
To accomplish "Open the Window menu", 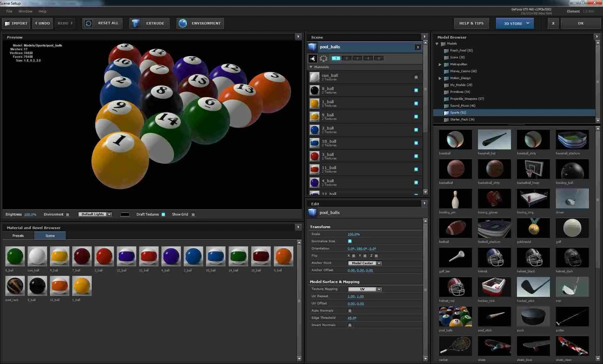I will [25, 11].
